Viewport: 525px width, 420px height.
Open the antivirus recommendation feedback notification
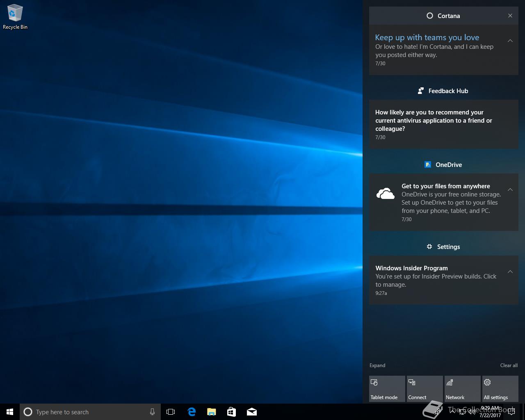click(x=444, y=124)
